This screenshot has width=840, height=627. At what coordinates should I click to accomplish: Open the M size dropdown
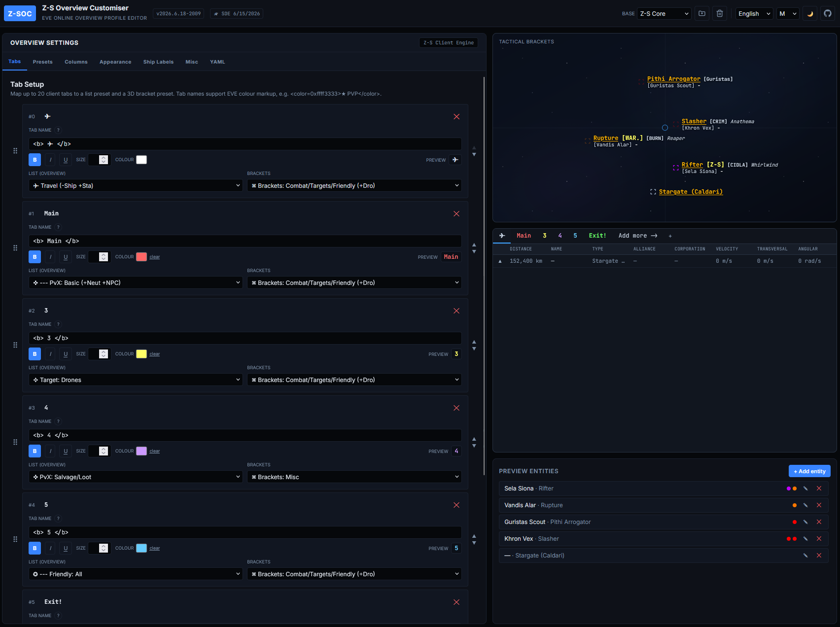(x=788, y=14)
